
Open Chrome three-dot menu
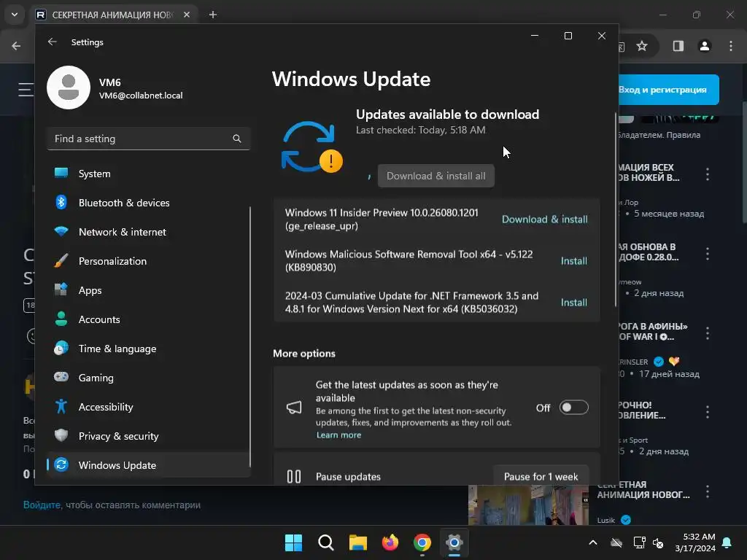(x=731, y=46)
